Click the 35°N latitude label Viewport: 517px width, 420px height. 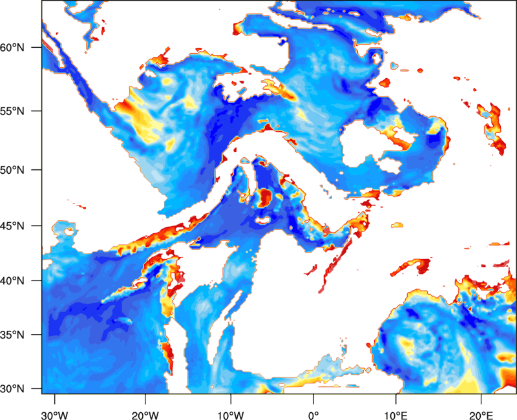[x=12, y=335]
